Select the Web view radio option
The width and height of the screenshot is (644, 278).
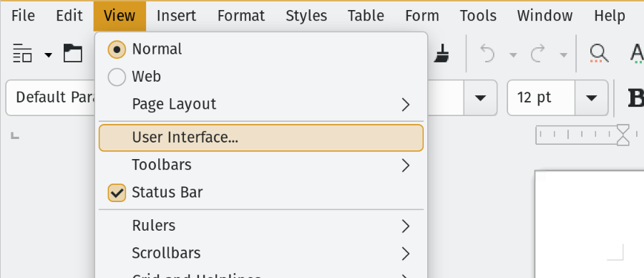click(260, 77)
